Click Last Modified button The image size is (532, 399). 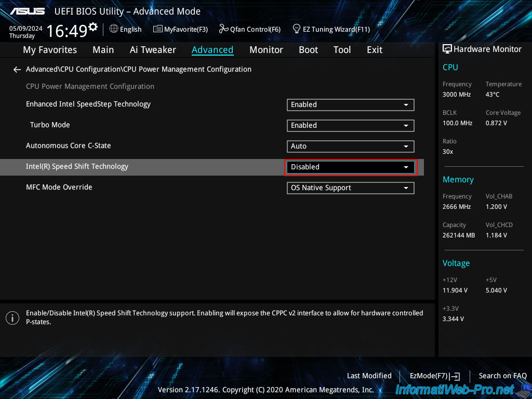369,376
